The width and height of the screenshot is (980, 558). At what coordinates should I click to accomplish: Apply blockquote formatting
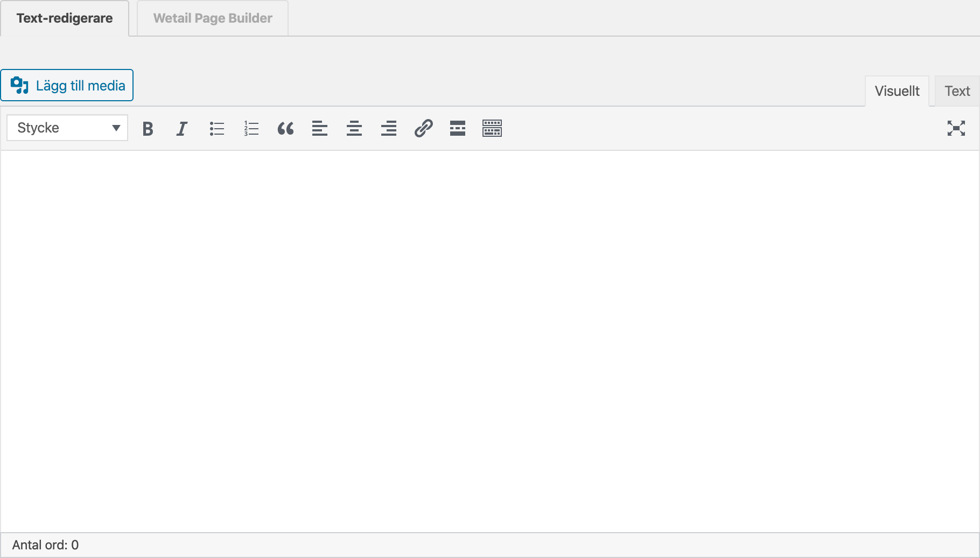285,129
